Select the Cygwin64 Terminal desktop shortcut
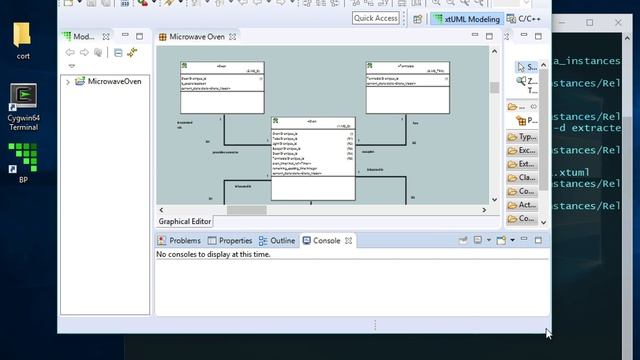 [x=23, y=107]
